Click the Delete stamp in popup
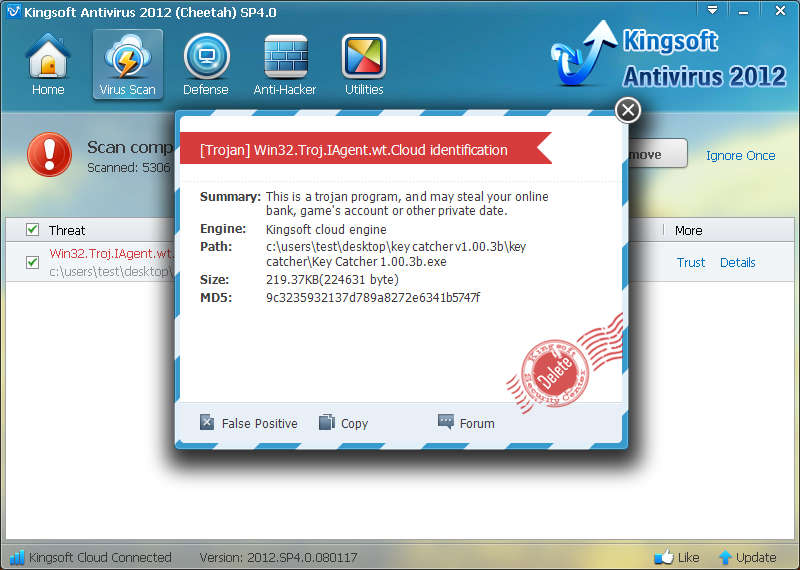Viewport: 800px width, 570px height. pos(555,373)
